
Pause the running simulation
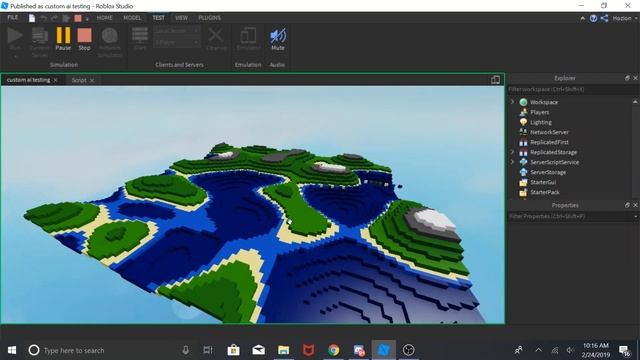coord(63,39)
